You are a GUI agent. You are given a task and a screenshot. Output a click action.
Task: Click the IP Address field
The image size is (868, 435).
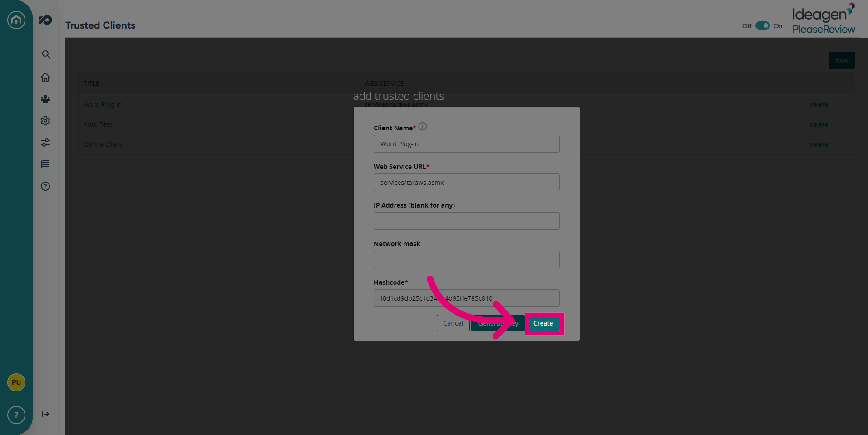coord(467,221)
